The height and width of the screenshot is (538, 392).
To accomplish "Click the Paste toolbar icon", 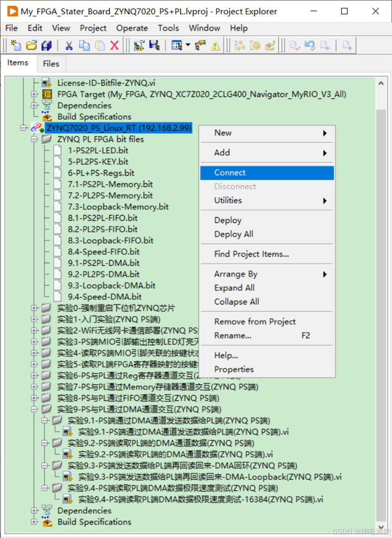I will [x=100, y=45].
